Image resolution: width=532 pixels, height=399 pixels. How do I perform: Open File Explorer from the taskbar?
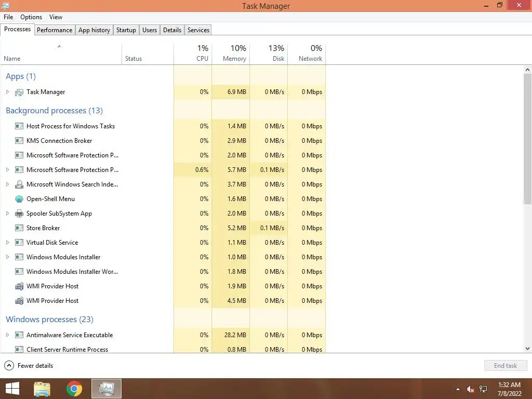(x=42, y=389)
